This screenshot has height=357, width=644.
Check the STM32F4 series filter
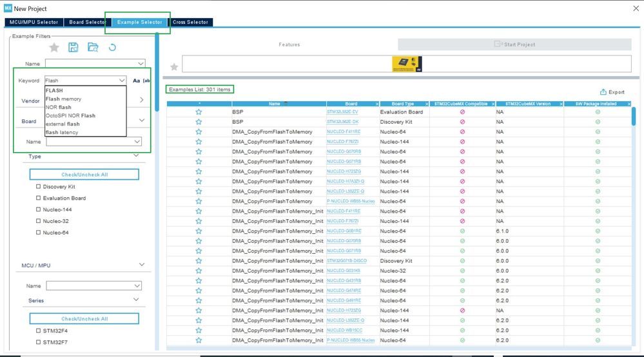click(38, 331)
